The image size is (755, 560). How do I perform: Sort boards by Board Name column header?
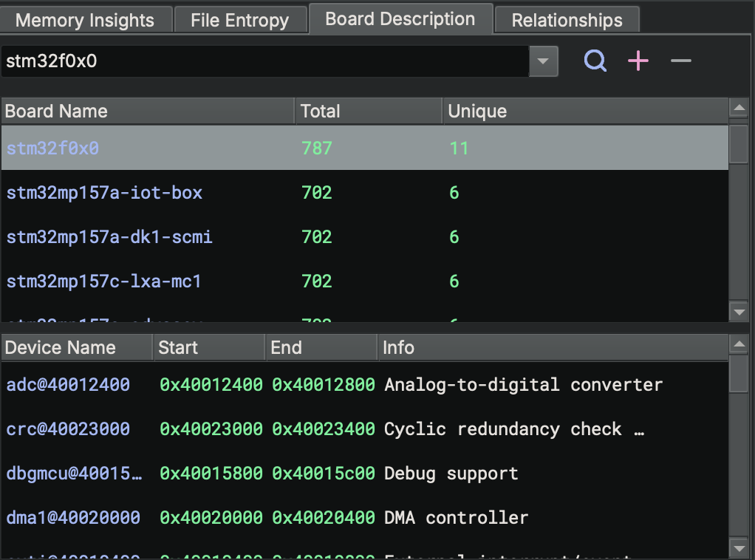click(148, 112)
